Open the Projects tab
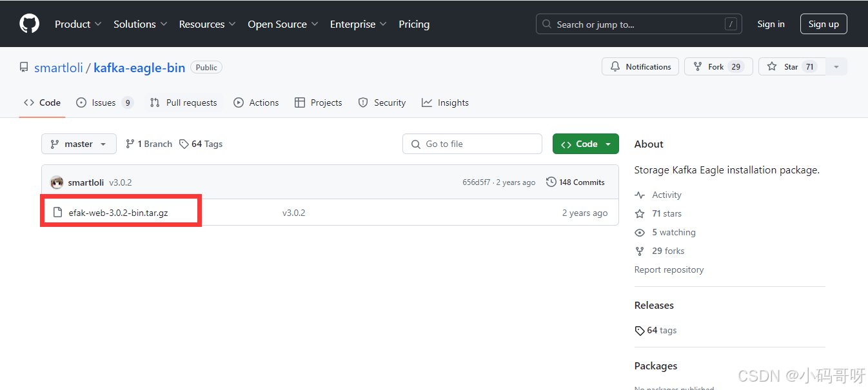 pos(319,102)
